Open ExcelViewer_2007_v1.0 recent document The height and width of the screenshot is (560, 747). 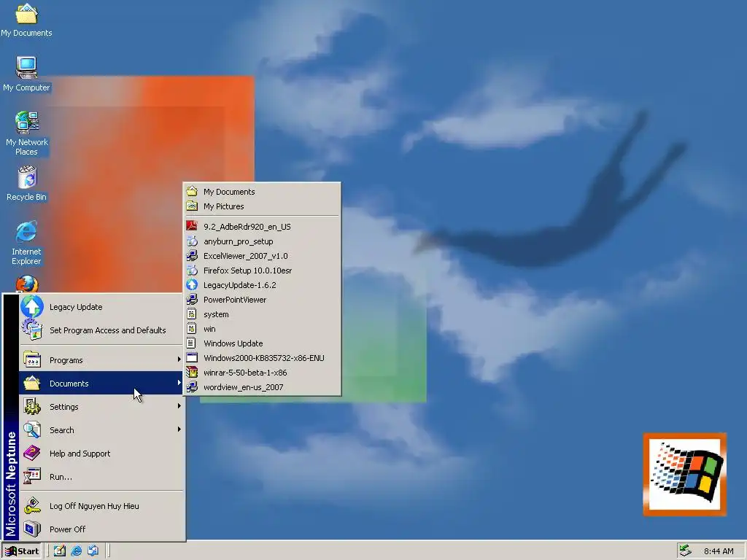click(x=262, y=256)
